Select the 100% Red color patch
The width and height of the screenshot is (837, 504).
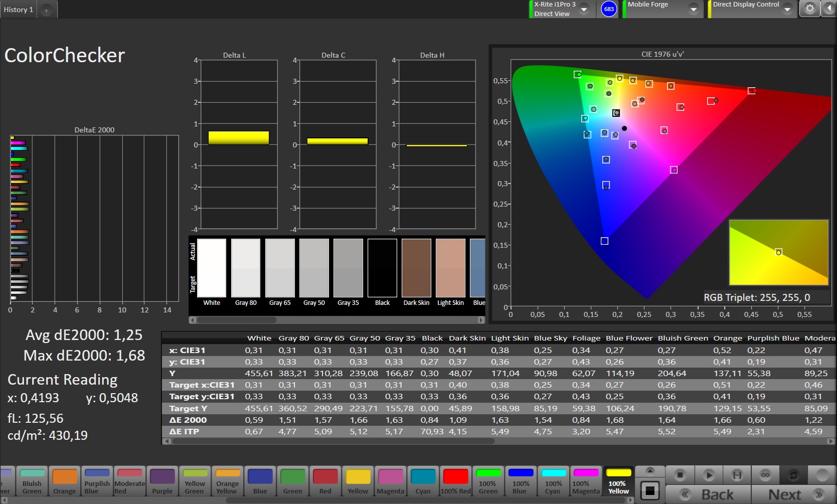coord(455,481)
